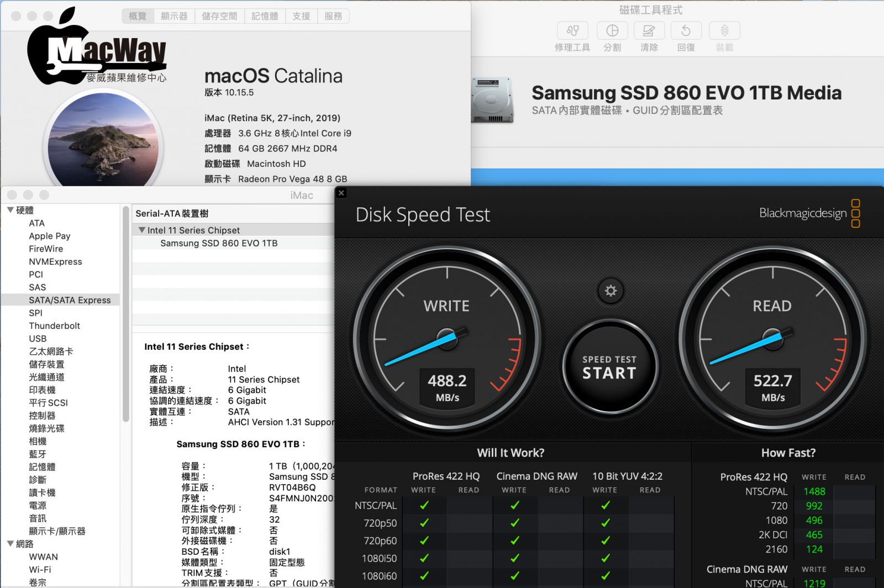Select 光纖通道 in sidebar
884x588 pixels.
tap(46, 377)
